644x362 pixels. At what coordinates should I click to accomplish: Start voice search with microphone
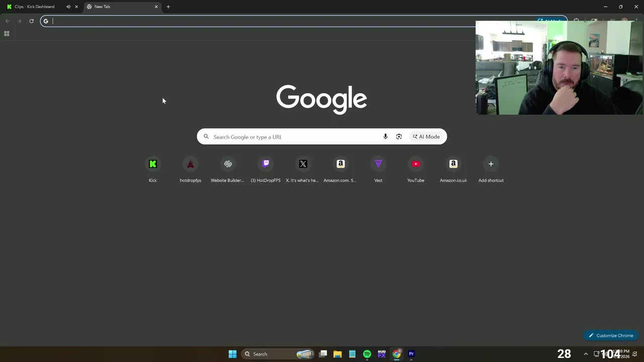(x=385, y=137)
